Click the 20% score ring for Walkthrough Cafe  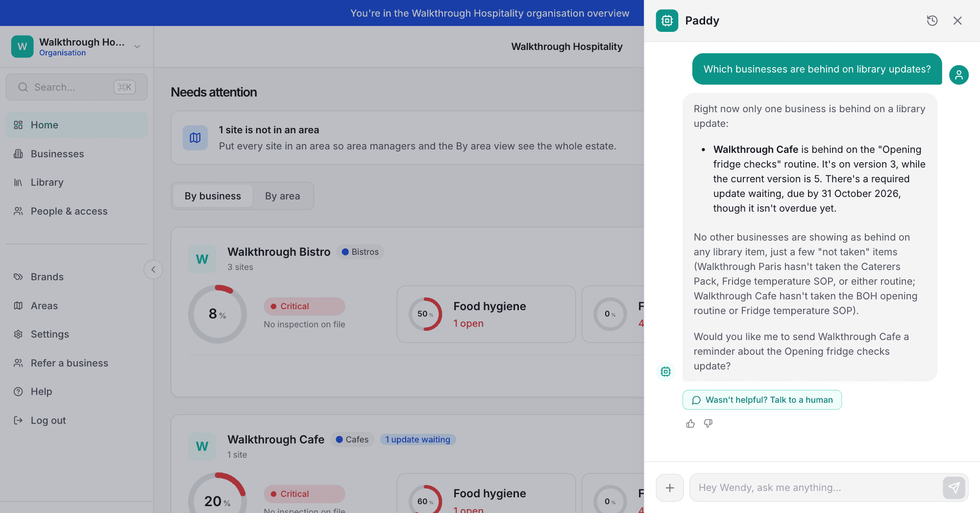[217, 493]
